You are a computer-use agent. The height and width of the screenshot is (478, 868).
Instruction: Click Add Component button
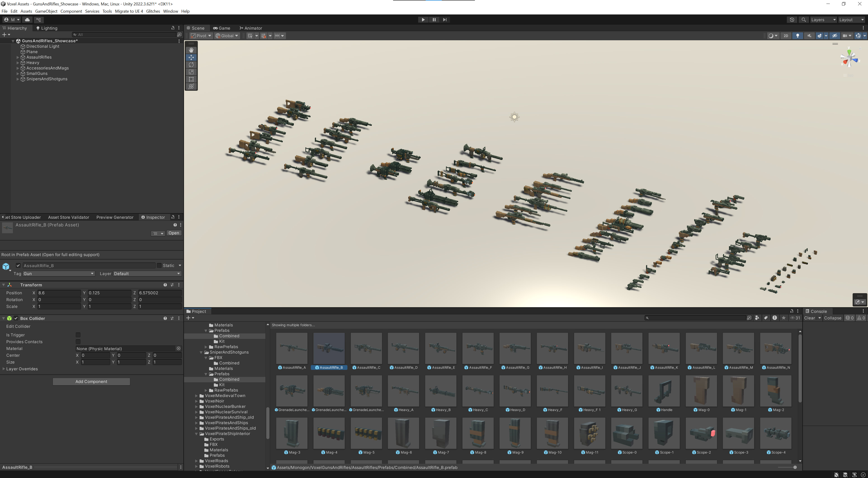click(91, 382)
